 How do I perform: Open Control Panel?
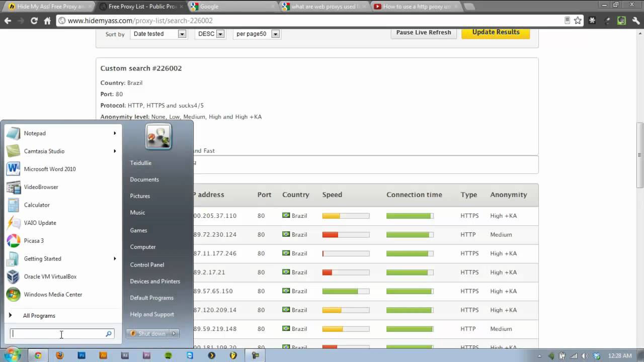point(147,265)
